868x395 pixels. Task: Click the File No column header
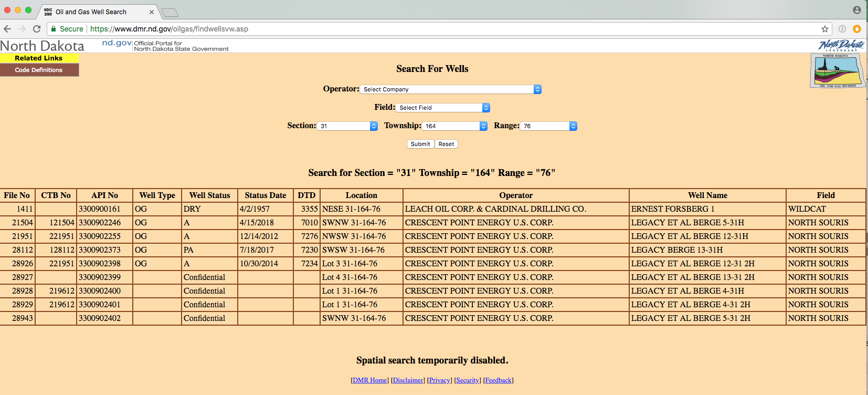[17, 195]
